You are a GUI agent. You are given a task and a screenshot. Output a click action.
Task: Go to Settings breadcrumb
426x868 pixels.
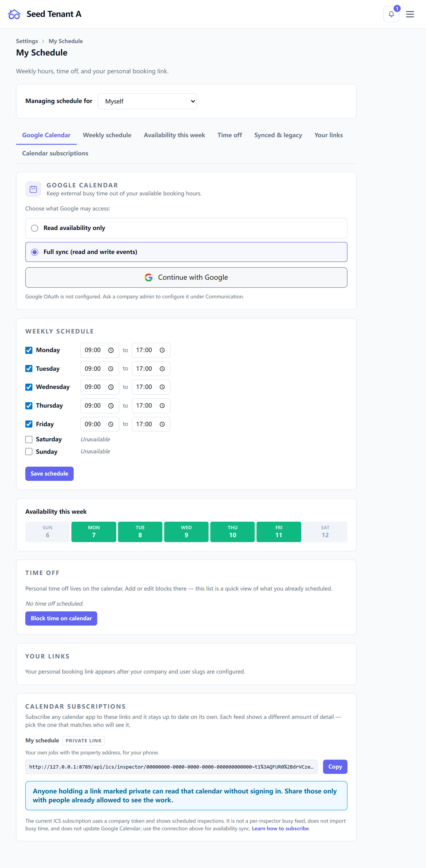coord(27,41)
